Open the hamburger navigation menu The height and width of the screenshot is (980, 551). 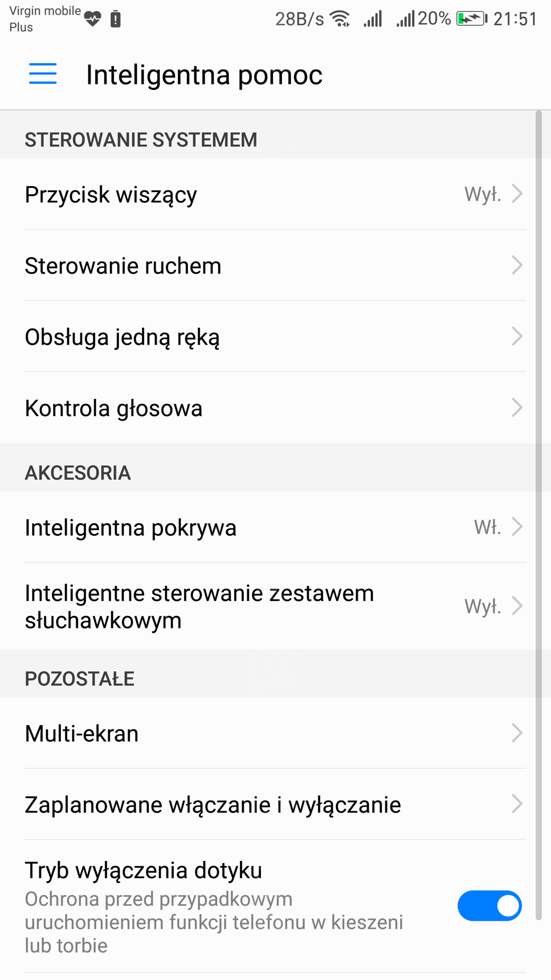point(43,74)
